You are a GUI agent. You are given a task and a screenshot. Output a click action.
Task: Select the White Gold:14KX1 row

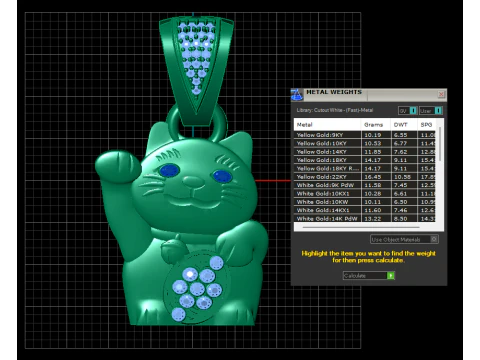[x=365, y=210]
